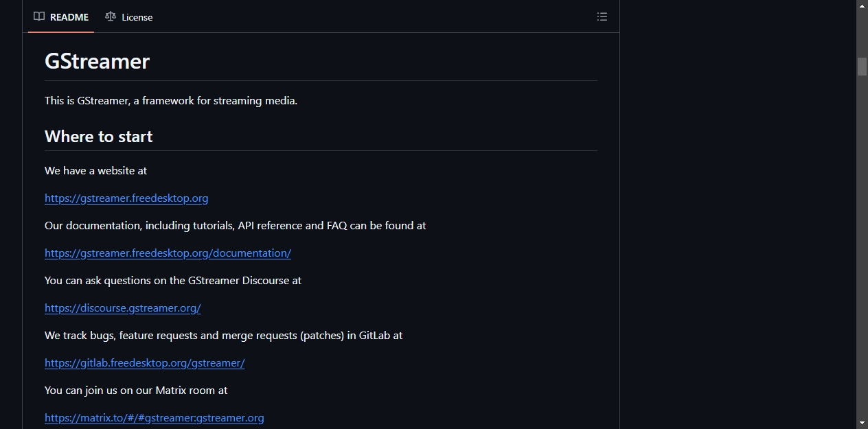Click the book icon beside README
The height and width of the screenshot is (429, 868).
(39, 16)
